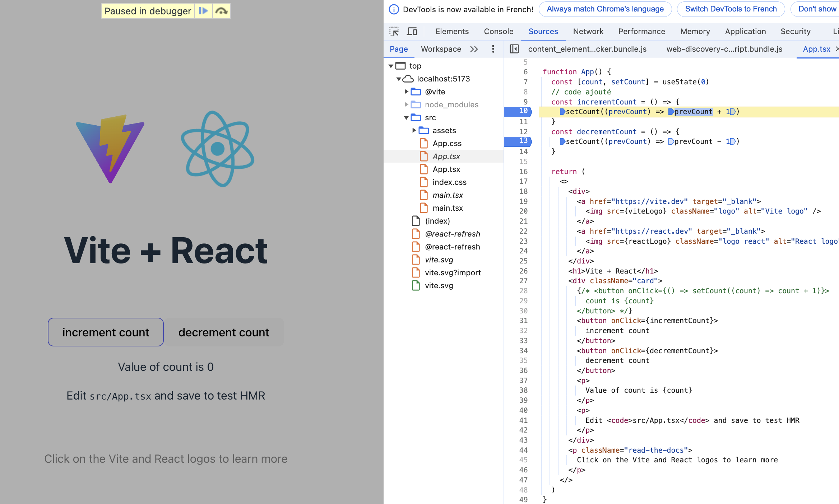Open the Application tab
Screen dimensions: 839x504
745,32
